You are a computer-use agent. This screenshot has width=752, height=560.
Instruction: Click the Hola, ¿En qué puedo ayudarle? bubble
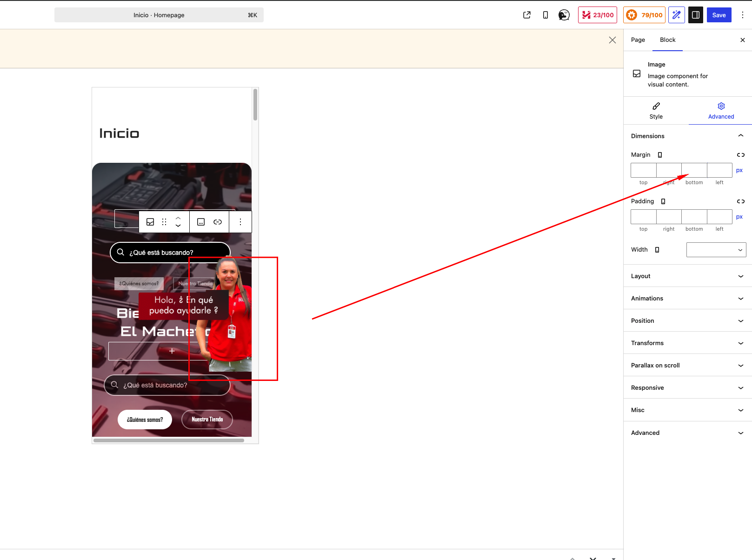[184, 306]
